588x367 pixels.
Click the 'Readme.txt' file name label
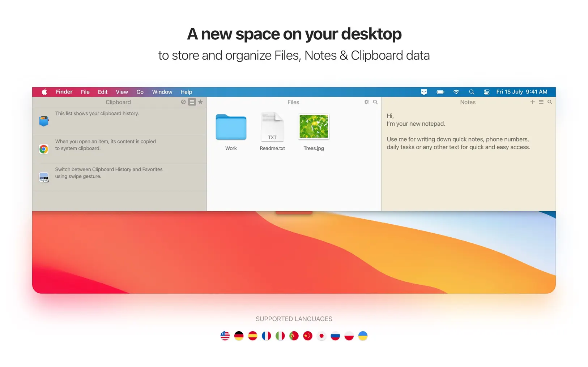[x=272, y=148]
